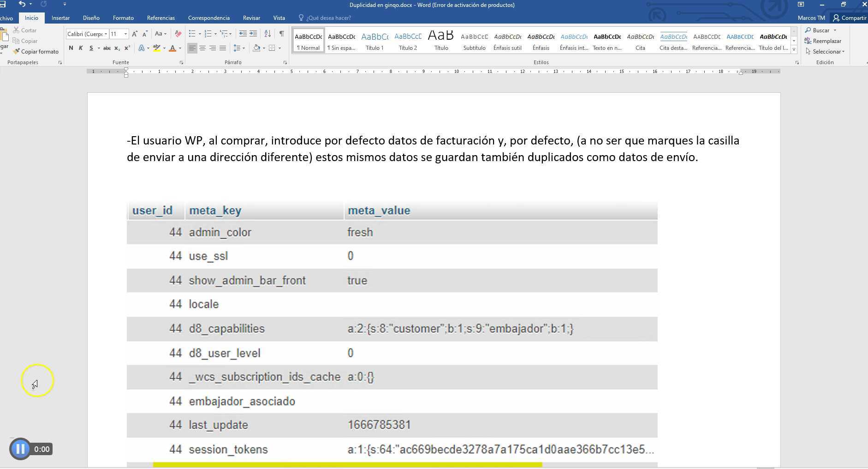Toggle italic (K) formatting
This screenshot has width=868, height=469.
tap(81, 48)
